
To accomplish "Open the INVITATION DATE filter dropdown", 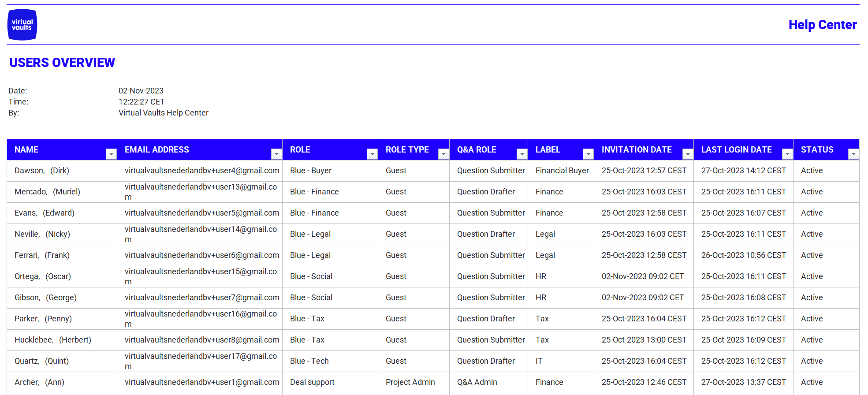I will click(x=688, y=154).
